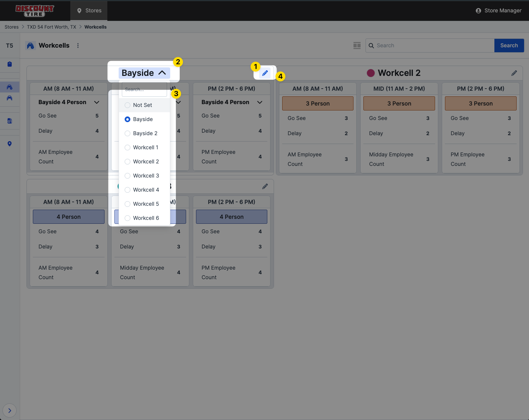Open the Stores tab in top bar
This screenshot has width=529, height=420.
click(x=89, y=11)
